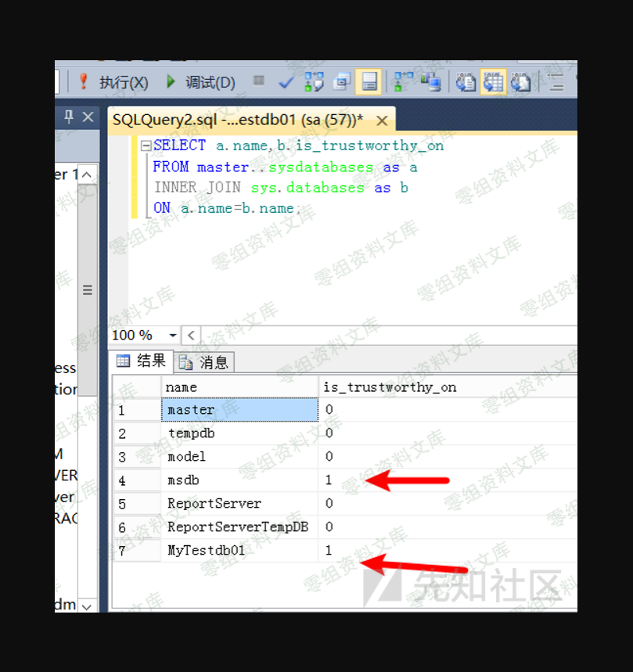633x672 pixels.
Task: Toggle the highlighted IntelliSense toolbar icon
Action: 369,82
